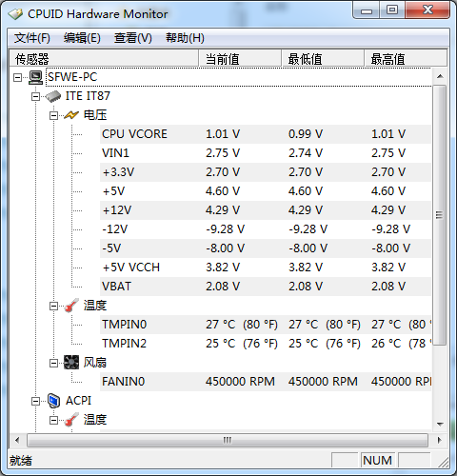Screen dimensions: 457x476
Task: Open the 帮助(H) menu
Action: tap(185, 38)
